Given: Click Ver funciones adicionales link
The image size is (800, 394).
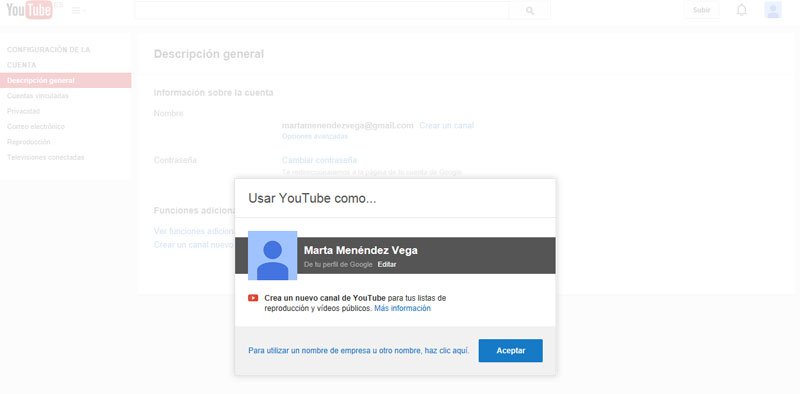Looking at the screenshot, I should pyautogui.click(x=194, y=231).
